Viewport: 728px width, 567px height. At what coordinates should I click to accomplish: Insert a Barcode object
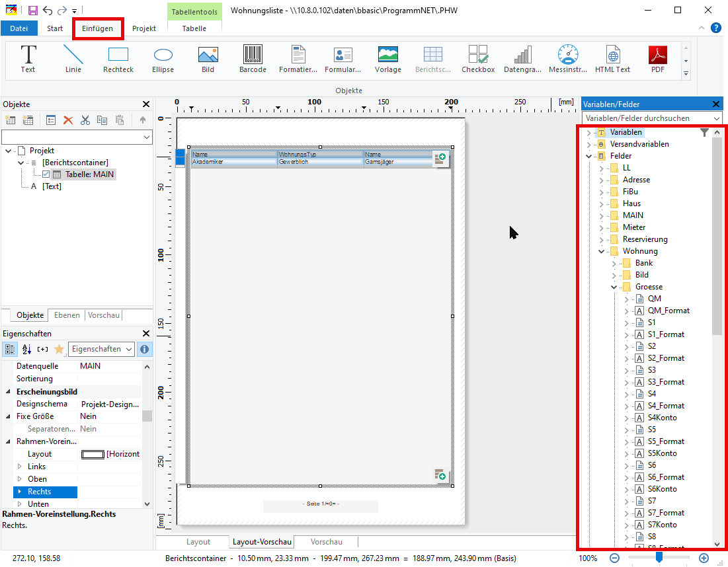click(x=253, y=59)
